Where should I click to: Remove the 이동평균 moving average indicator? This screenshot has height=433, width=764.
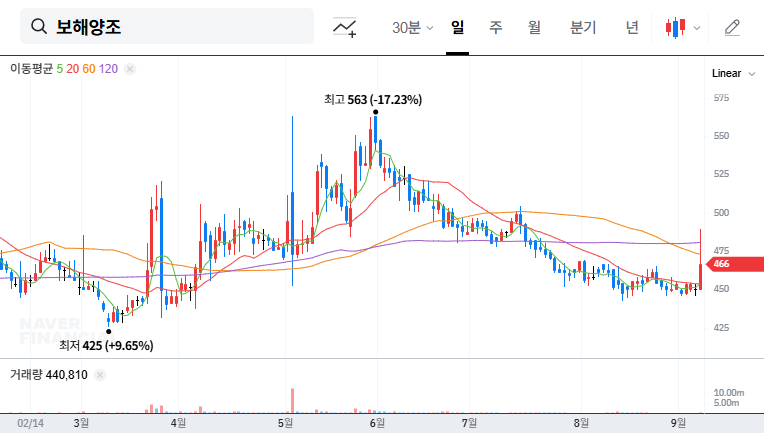[x=130, y=69]
